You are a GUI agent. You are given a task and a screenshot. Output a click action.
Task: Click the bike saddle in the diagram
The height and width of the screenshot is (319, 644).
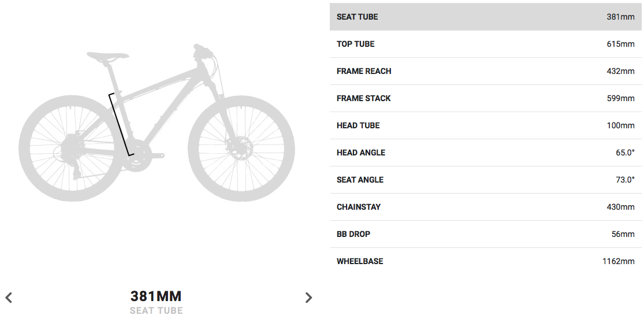[x=107, y=55]
